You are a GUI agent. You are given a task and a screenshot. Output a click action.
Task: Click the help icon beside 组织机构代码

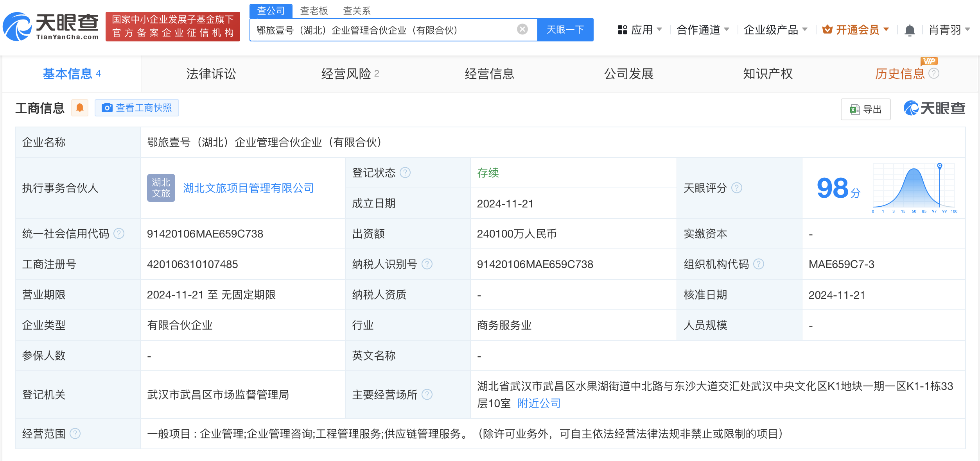pyautogui.click(x=759, y=264)
